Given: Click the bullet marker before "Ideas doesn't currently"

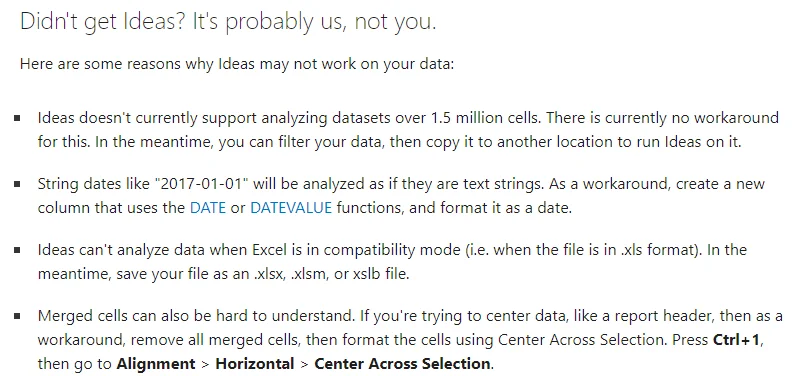Looking at the screenshot, I should click(x=17, y=118).
